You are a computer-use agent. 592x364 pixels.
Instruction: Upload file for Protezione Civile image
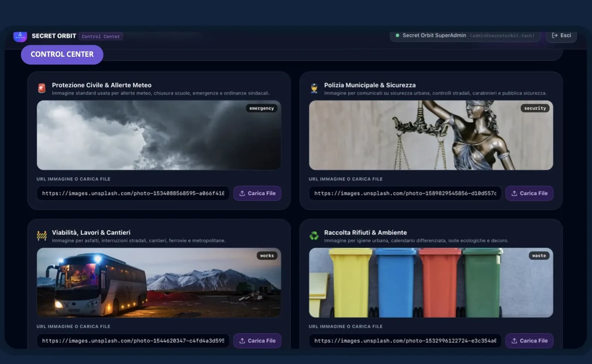[258, 193]
